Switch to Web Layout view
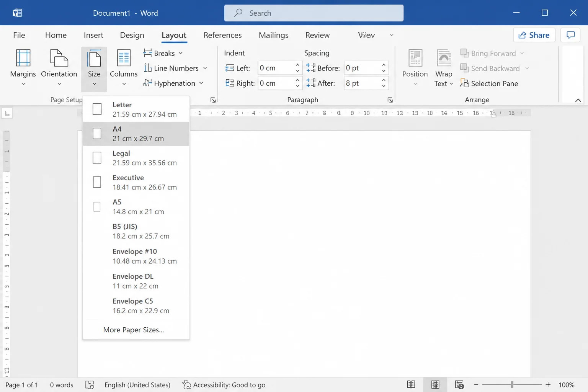588x392 pixels. [459, 385]
